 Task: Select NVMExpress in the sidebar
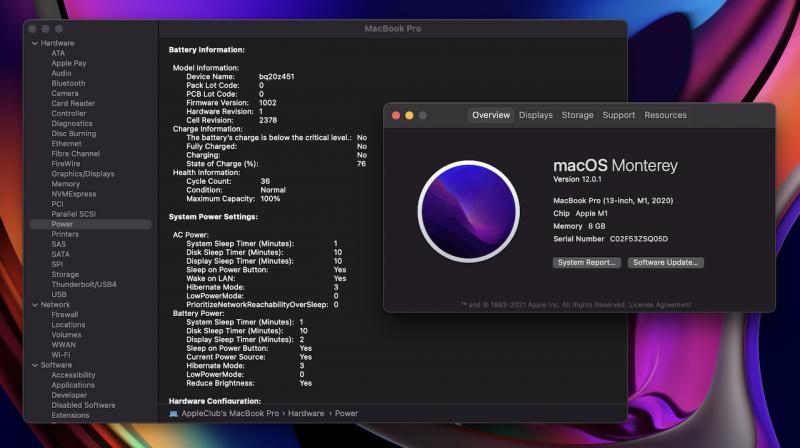click(x=73, y=194)
